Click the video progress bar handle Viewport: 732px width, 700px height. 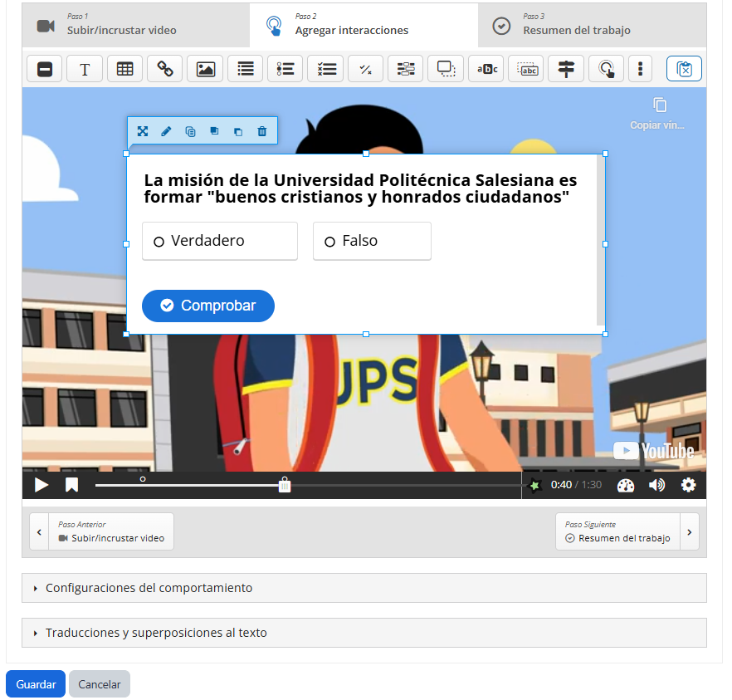[x=285, y=486]
